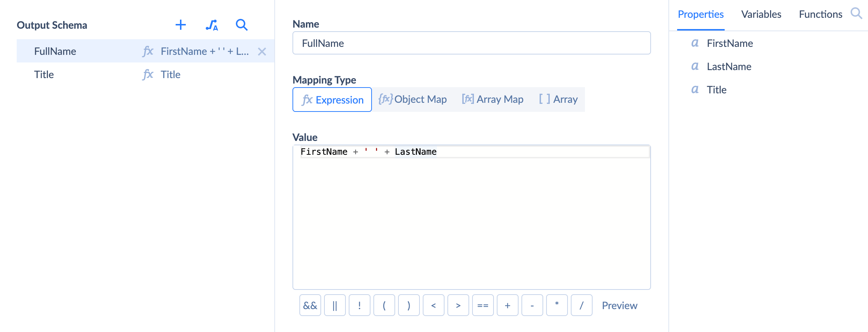This screenshot has width=868, height=332.
Task: Choose the Array mapping type
Action: [x=558, y=99]
